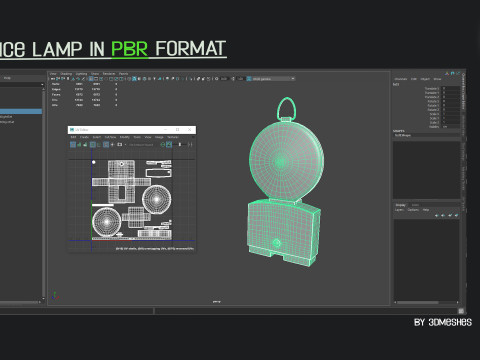Screen dimensions: 480x360
Task: Click the Bookmarks icon in viewport toolbar
Action: point(68,79)
